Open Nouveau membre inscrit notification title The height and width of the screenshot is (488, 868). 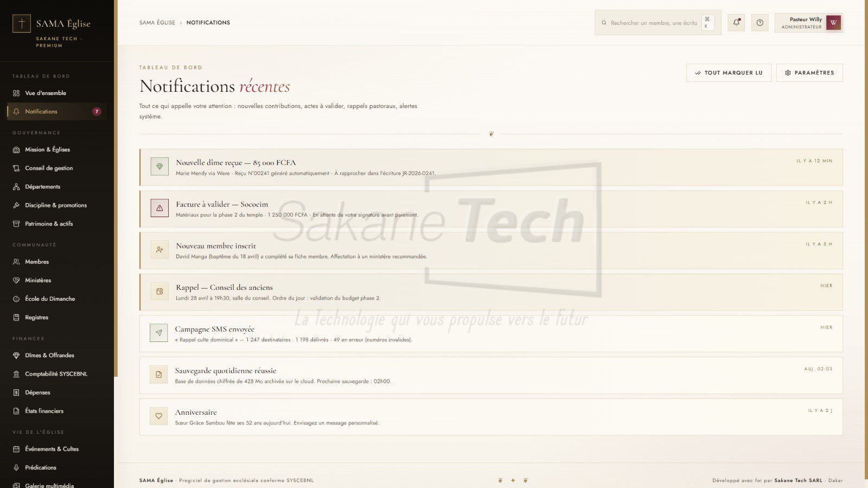click(x=216, y=246)
